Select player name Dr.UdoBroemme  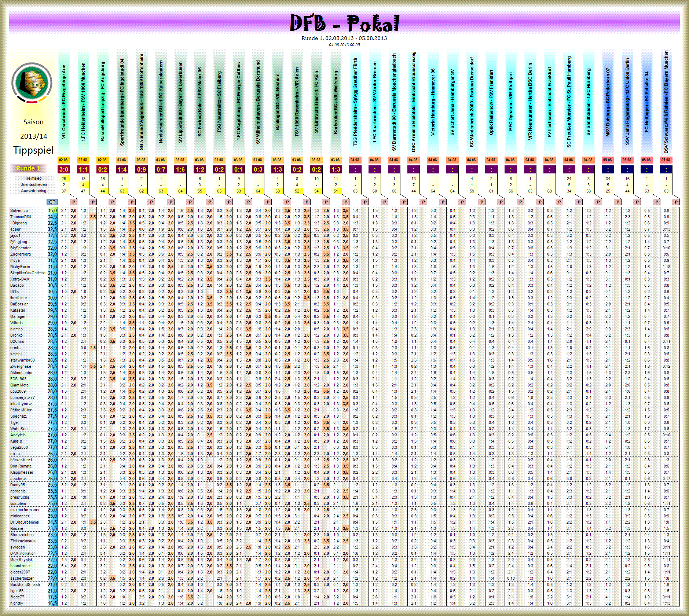click(25, 522)
